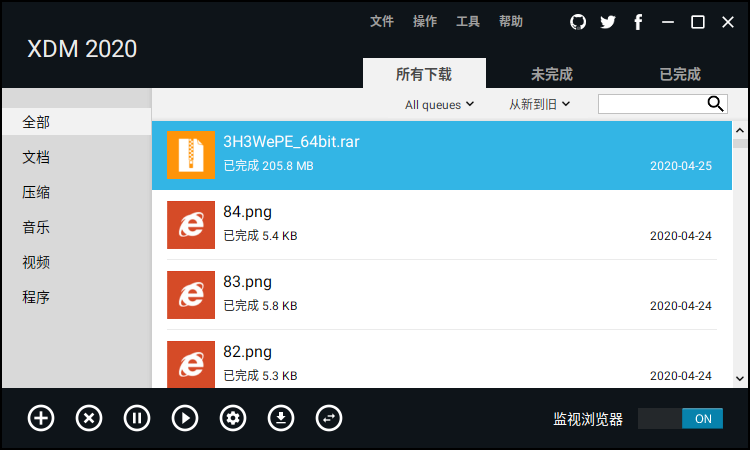Click the scrollbar up arrow
The width and height of the screenshot is (750, 450).
[739, 130]
